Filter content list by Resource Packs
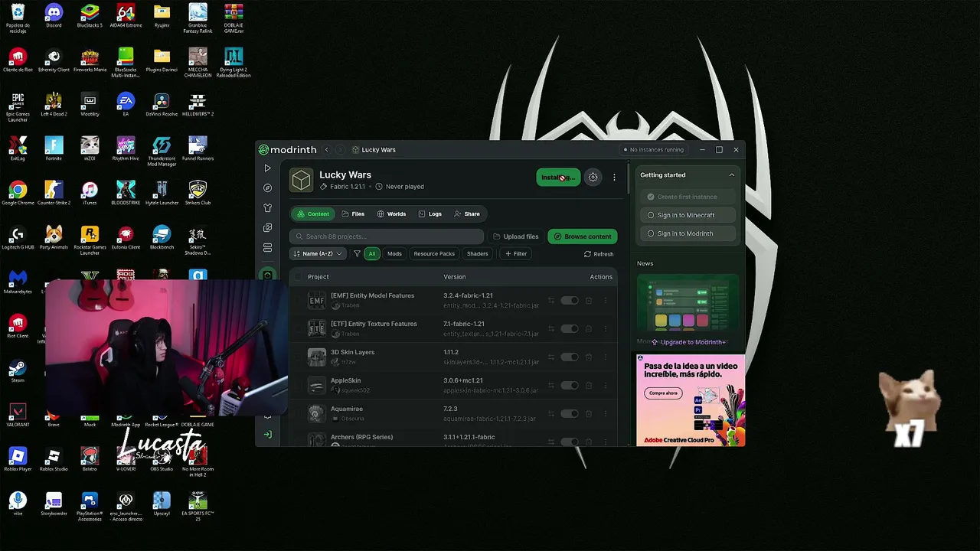The height and width of the screenshot is (551, 980). pos(434,253)
